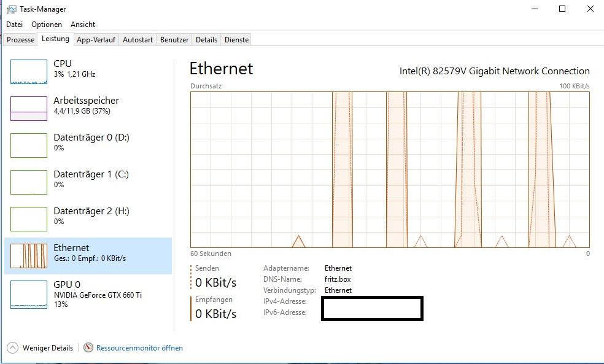Switch to the App-Verlauf tab
This screenshot has width=604, height=364.
click(x=96, y=40)
